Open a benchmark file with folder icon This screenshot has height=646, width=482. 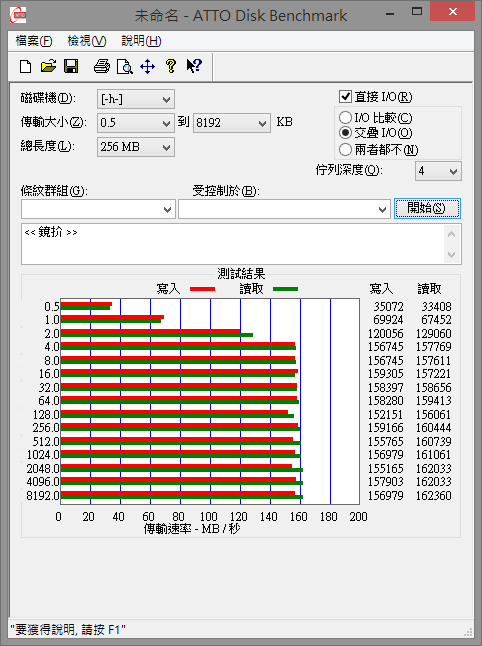(48, 66)
